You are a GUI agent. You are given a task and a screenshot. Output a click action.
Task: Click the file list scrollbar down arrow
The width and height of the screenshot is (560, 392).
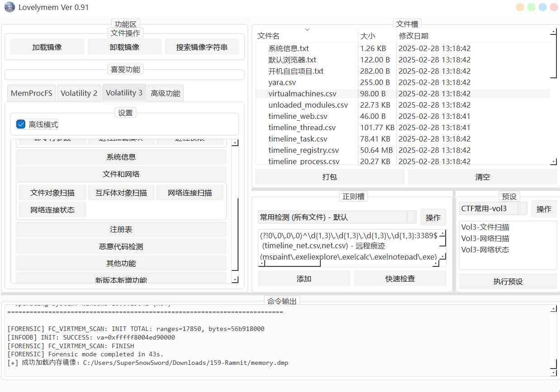(x=554, y=161)
